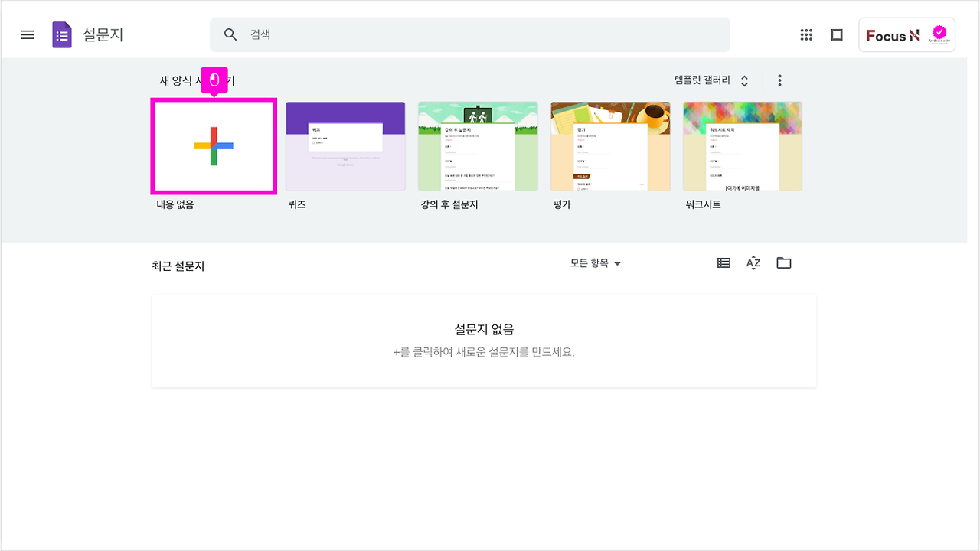This screenshot has width=980, height=551.
Task: Open the hamburger navigation menu
Action: coord(27,34)
